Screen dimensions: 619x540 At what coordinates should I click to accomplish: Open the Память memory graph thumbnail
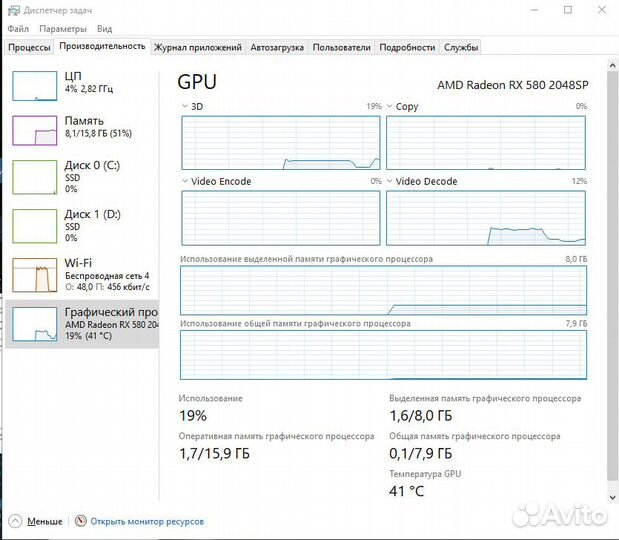click(x=34, y=130)
